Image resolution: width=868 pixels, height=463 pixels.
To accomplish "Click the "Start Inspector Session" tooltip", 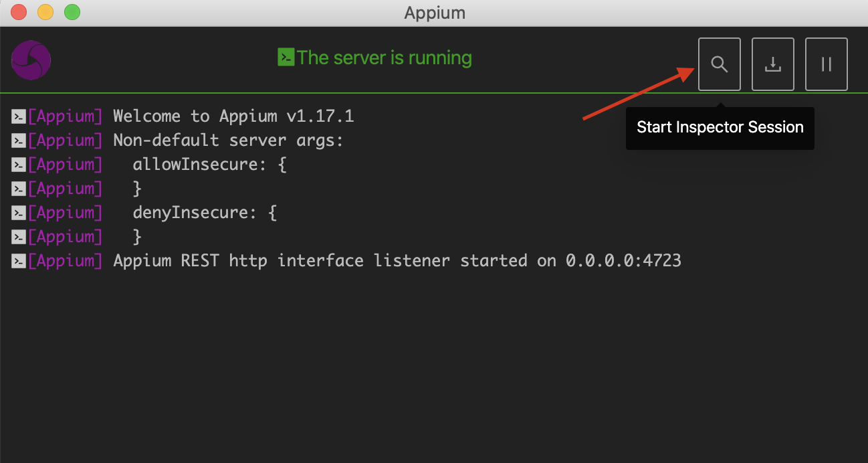I will pyautogui.click(x=720, y=128).
